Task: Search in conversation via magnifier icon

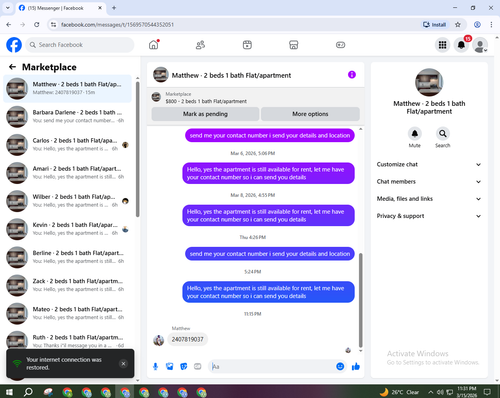Action: tap(443, 134)
